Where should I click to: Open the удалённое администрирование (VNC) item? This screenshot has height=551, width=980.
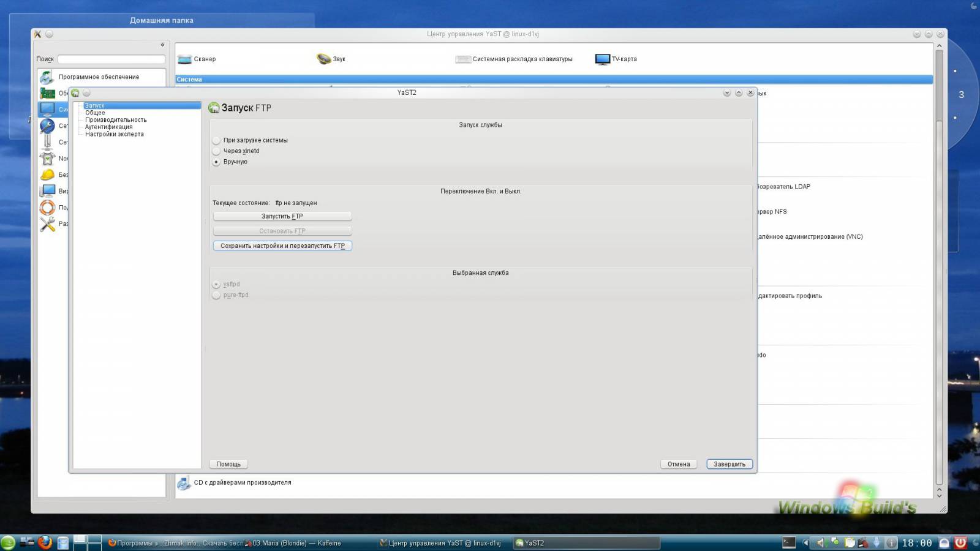[x=810, y=237]
